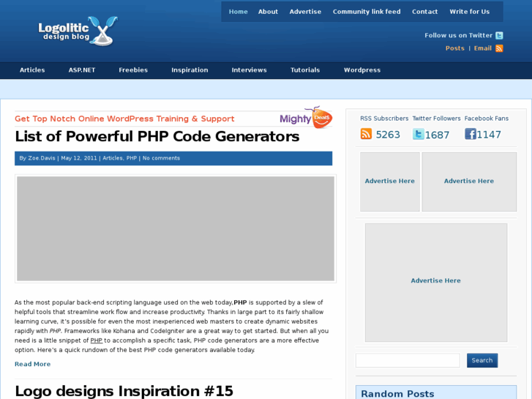Image resolution: width=532 pixels, height=399 pixels.
Task: Select the Interviews category
Action: tap(249, 70)
